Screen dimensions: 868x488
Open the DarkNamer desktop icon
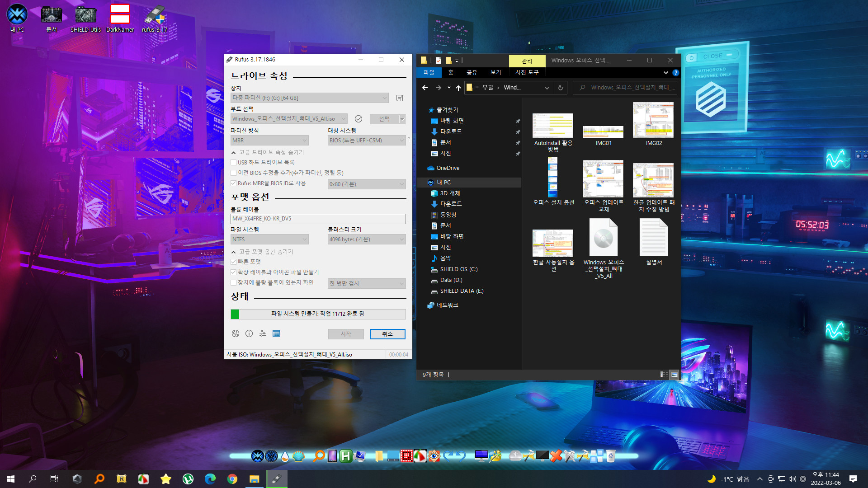(x=120, y=18)
